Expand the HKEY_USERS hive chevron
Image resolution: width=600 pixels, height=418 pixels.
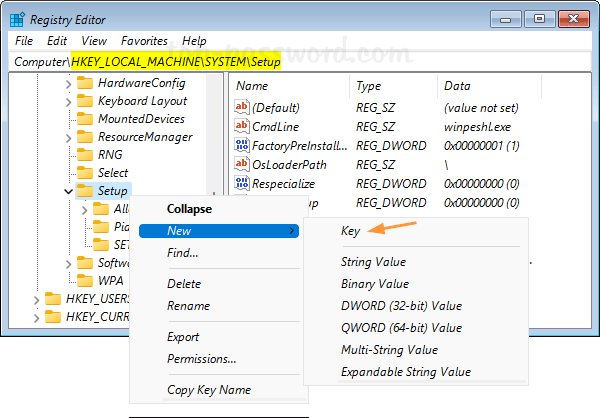(36, 299)
